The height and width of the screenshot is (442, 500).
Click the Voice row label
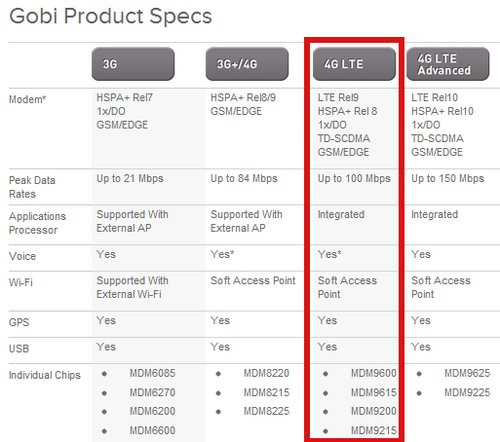tap(22, 256)
